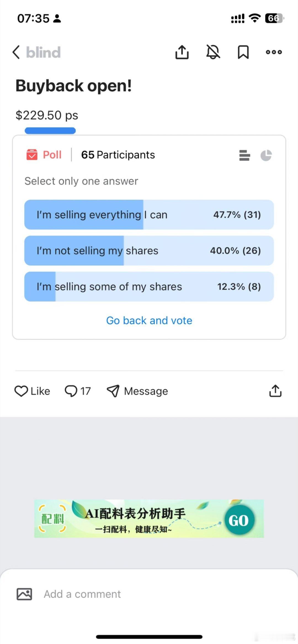Click the "Go back and vote" link

click(x=149, y=321)
